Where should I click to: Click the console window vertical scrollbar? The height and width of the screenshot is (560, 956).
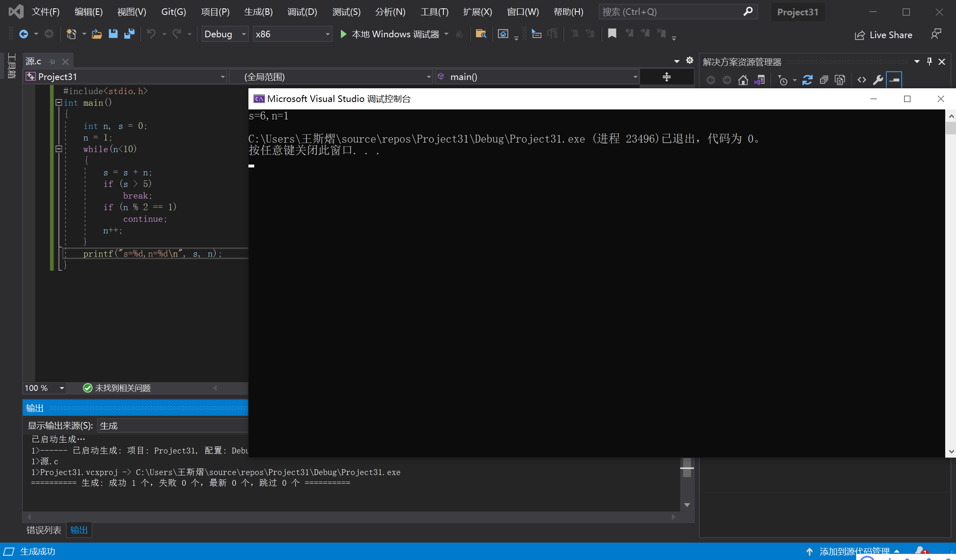[x=951, y=284]
